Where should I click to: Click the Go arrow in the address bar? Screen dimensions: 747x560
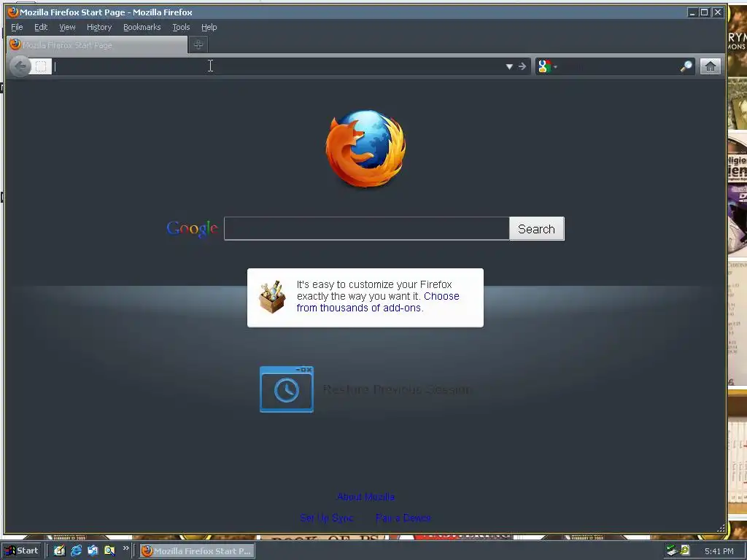tap(522, 66)
